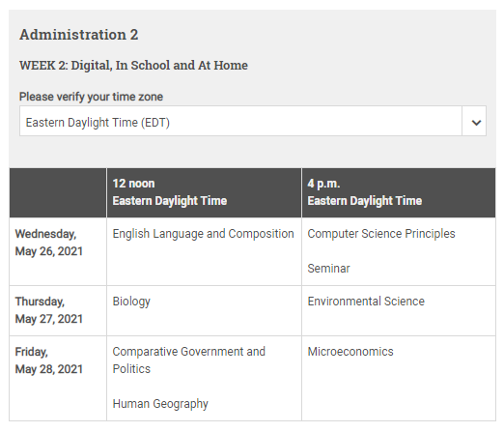This screenshot has width=504, height=432.
Task: Select the 4 p.m. column header
Action: click(399, 192)
